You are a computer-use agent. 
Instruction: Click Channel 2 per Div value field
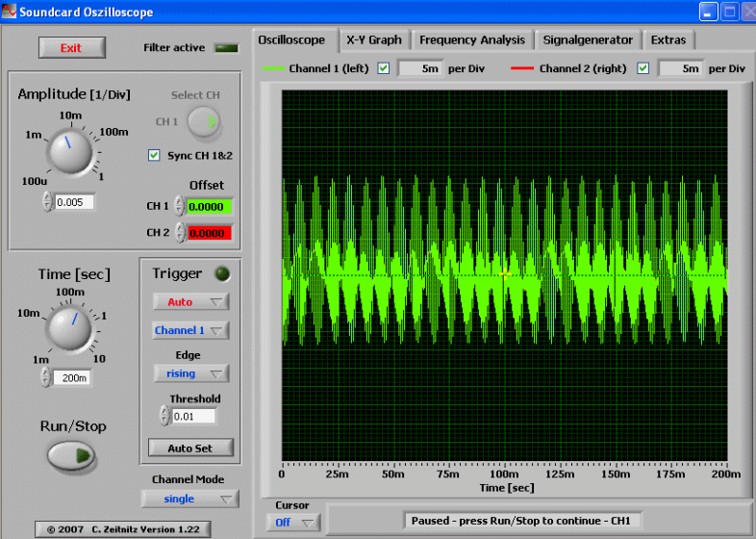(680, 68)
